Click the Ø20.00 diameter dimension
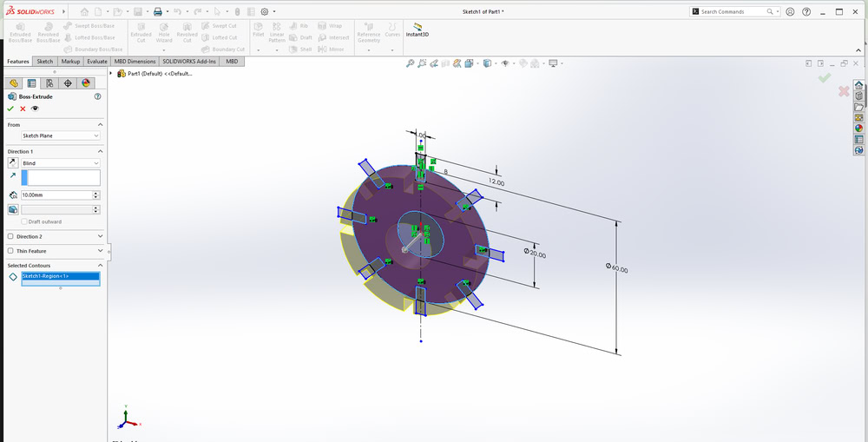The height and width of the screenshot is (442, 868). point(535,253)
